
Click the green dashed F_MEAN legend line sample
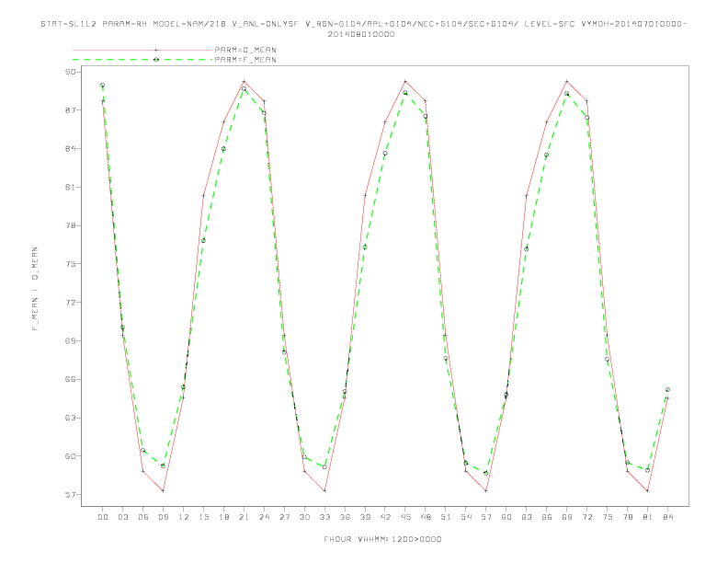tap(142, 60)
